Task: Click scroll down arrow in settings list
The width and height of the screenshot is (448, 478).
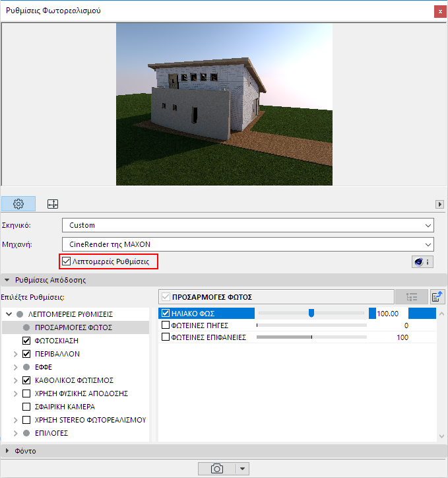Action: pos(441,436)
